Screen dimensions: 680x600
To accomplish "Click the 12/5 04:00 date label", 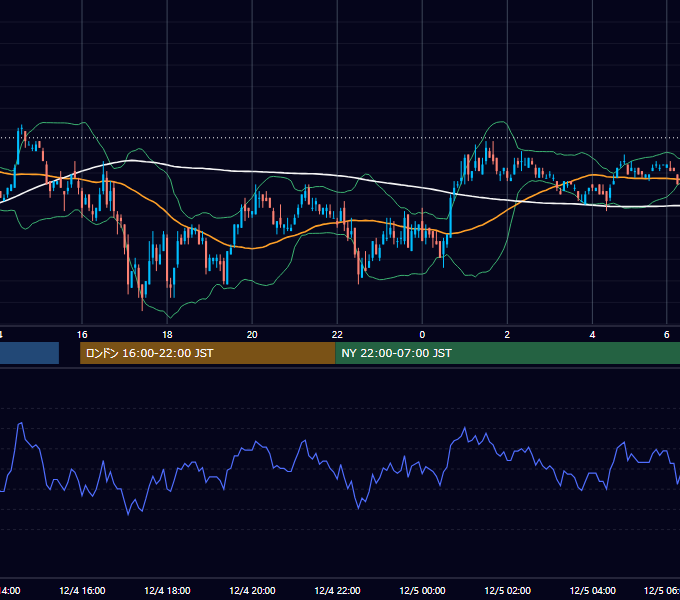I will pos(592,590).
